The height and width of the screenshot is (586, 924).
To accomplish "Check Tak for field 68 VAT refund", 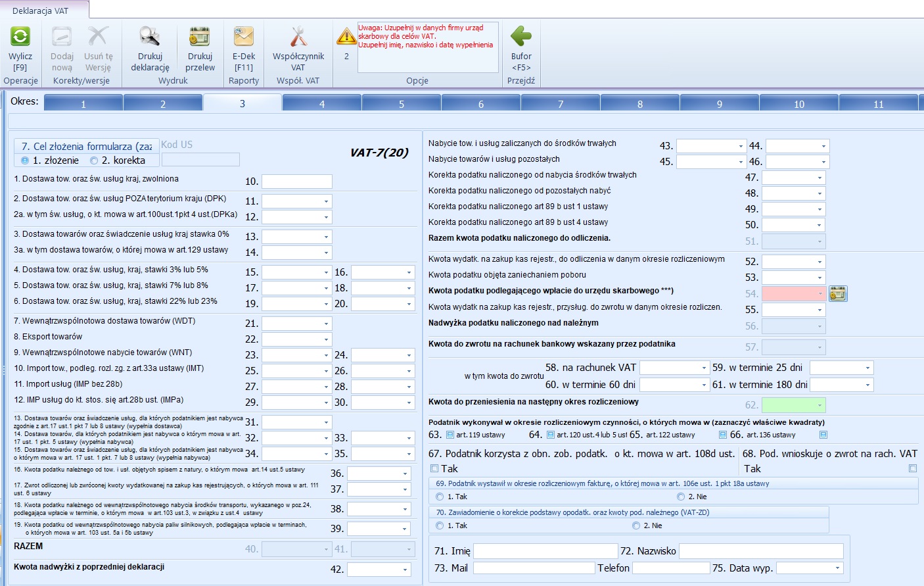I will (912, 468).
